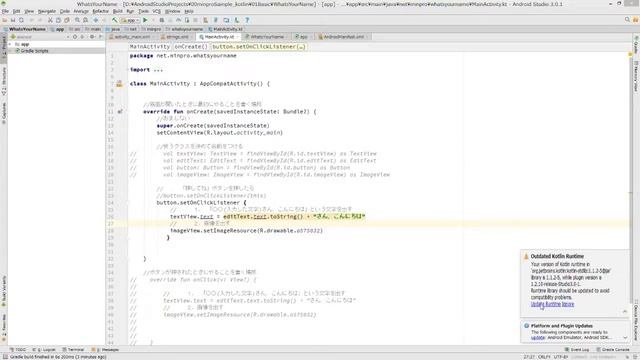This screenshot has height=360, width=640.
Task: Expand the folded import statement
Action: click(x=158, y=70)
